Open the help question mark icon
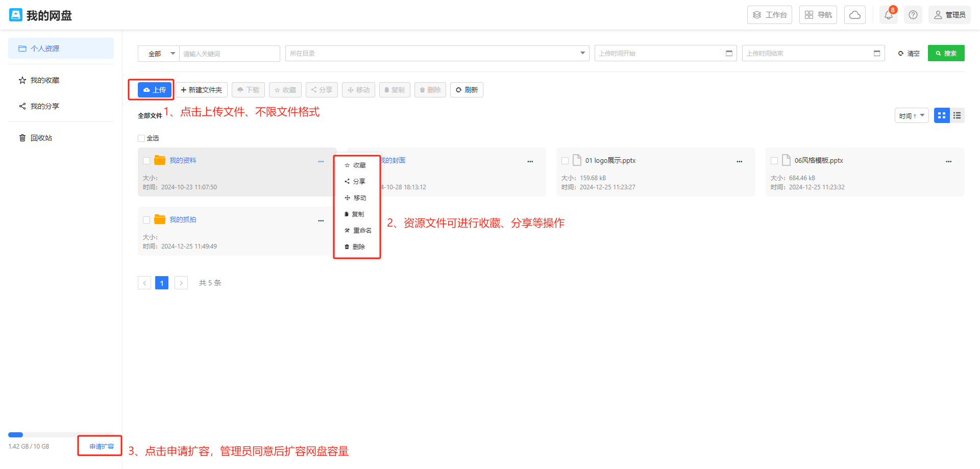This screenshot has height=469, width=980. (913, 15)
